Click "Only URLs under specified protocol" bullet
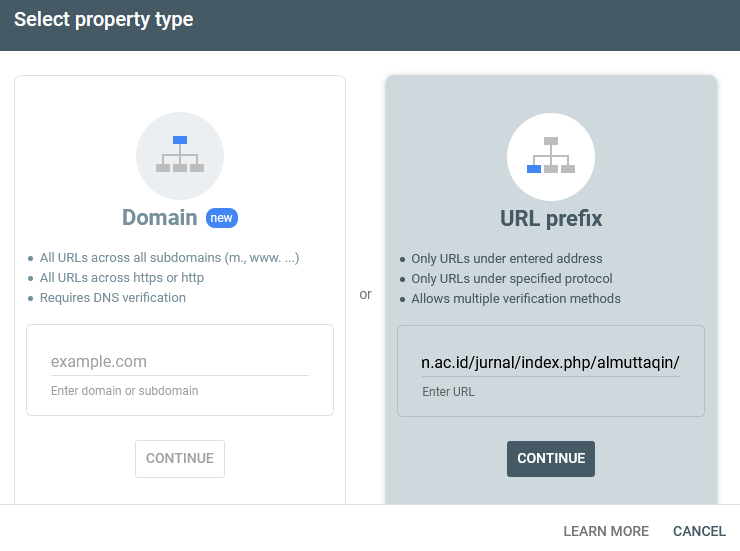The image size is (740, 551). pyautogui.click(x=512, y=279)
